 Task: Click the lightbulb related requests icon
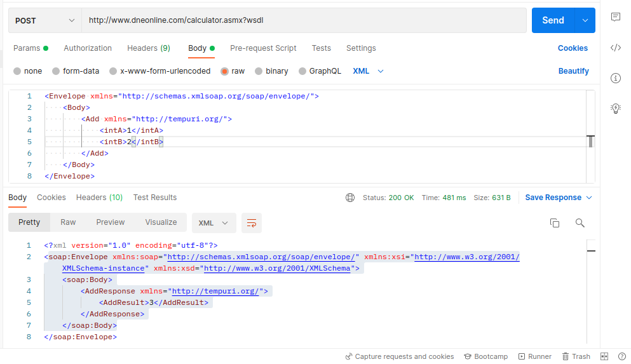coord(615,108)
